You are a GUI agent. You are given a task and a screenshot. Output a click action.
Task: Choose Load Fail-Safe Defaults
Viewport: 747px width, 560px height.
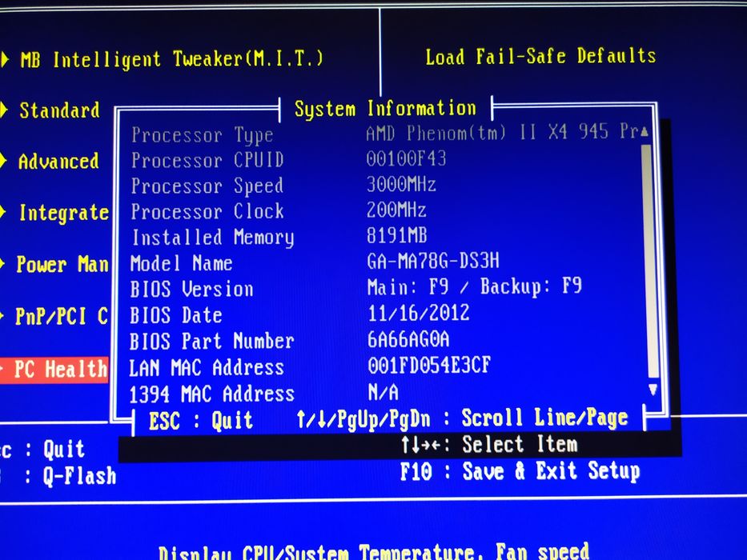tap(540, 56)
